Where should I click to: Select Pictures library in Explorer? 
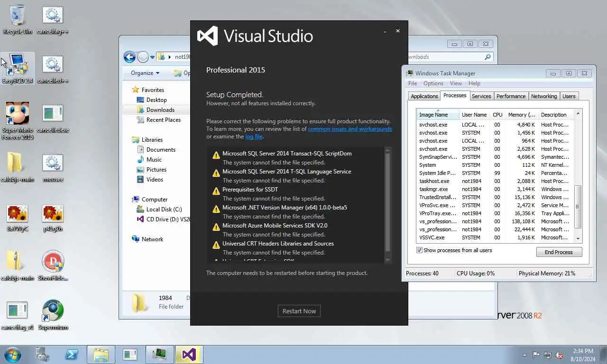pyautogui.click(x=156, y=170)
